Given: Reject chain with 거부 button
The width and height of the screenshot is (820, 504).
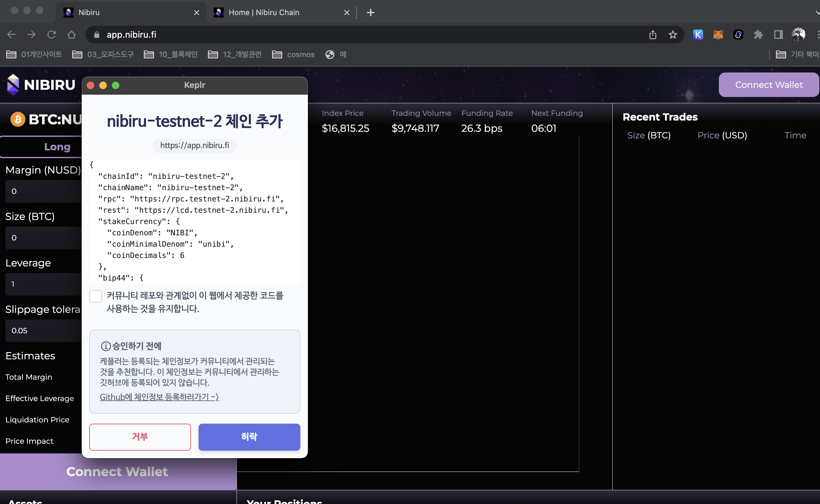Looking at the screenshot, I should 140,437.
